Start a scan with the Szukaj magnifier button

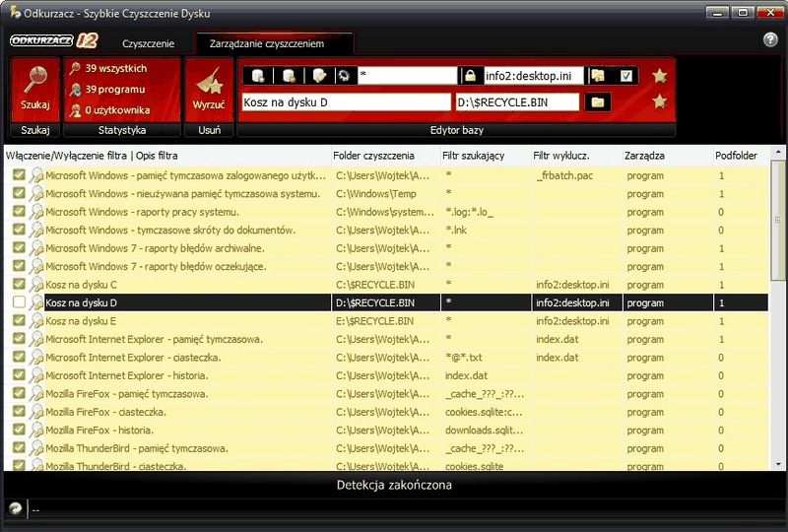pos(34,90)
